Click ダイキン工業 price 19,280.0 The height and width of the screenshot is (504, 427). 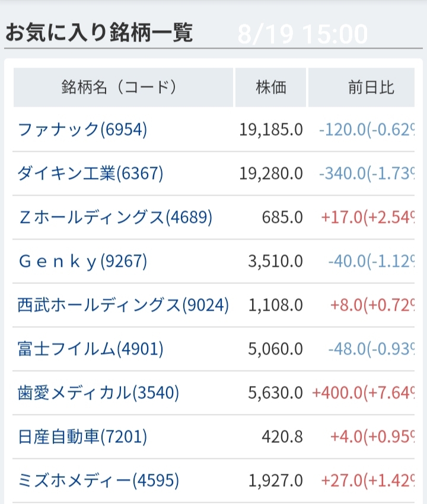(x=271, y=173)
